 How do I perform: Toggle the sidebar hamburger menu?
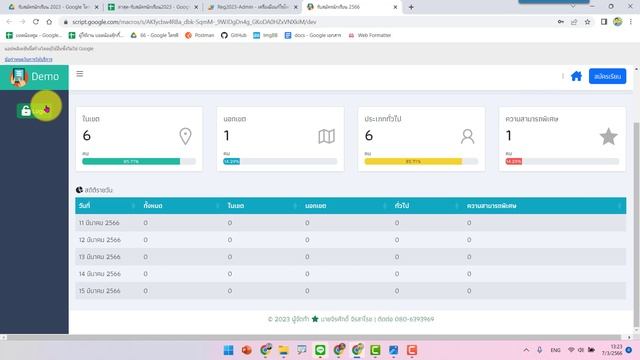tap(80, 74)
